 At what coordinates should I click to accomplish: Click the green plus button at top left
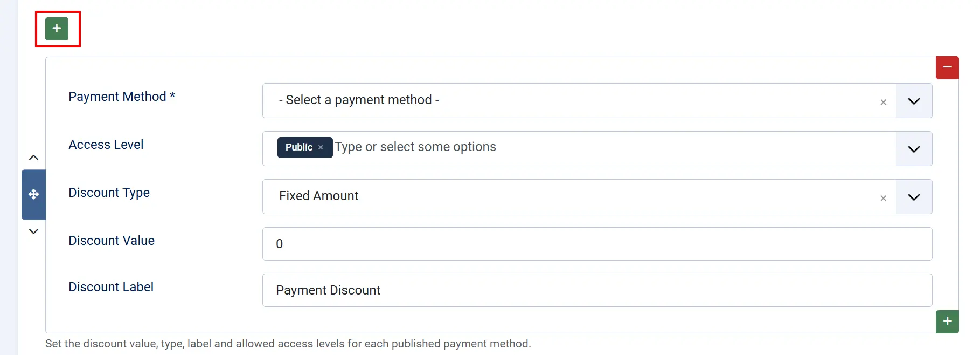(57, 29)
